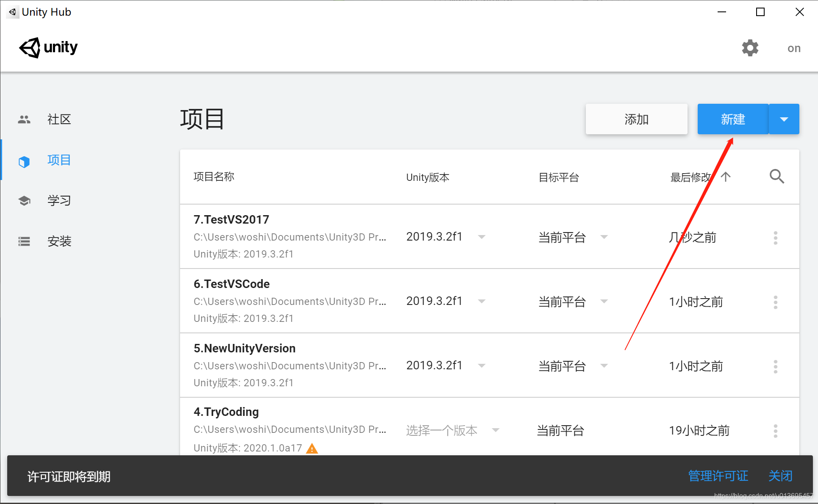Viewport: 818px width, 504px height.
Task: Open the 安装 installs section
Action: click(x=59, y=241)
